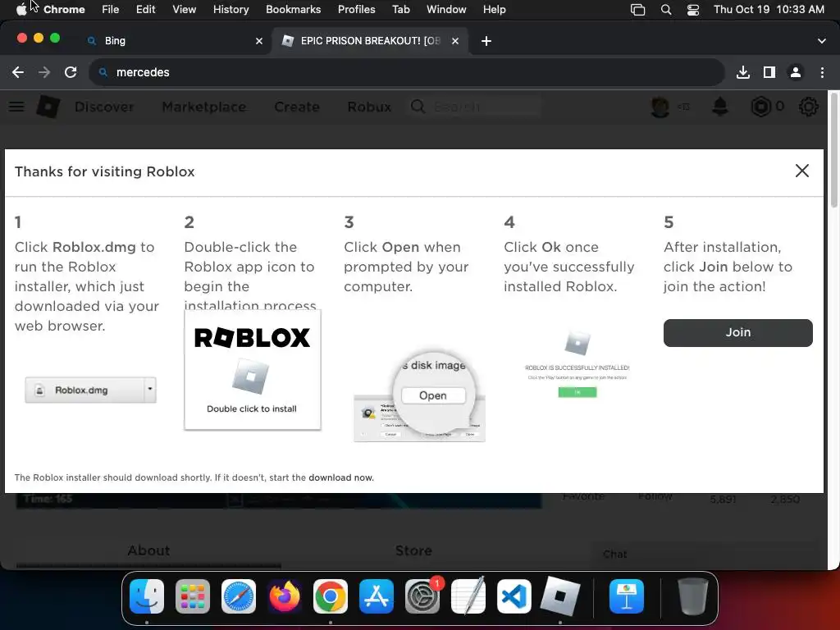Reload the page with refresh icon
Viewport: 840px width, 630px height.
coord(71,72)
